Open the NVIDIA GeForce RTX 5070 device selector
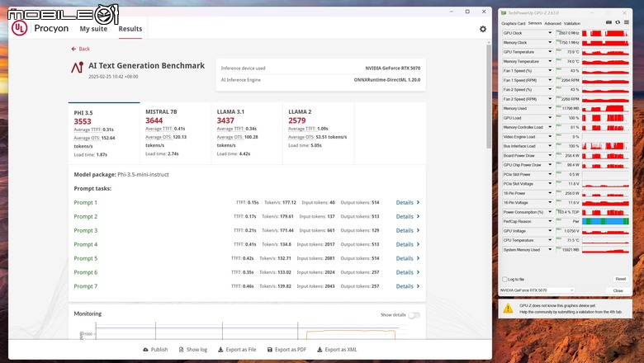The width and height of the screenshot is (644, 363). [x=537, y=290]
